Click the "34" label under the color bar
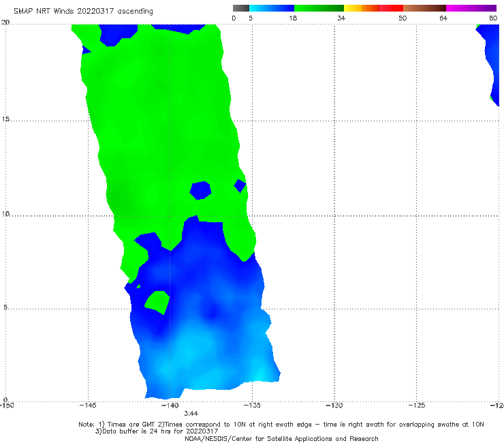 [341, 18]
